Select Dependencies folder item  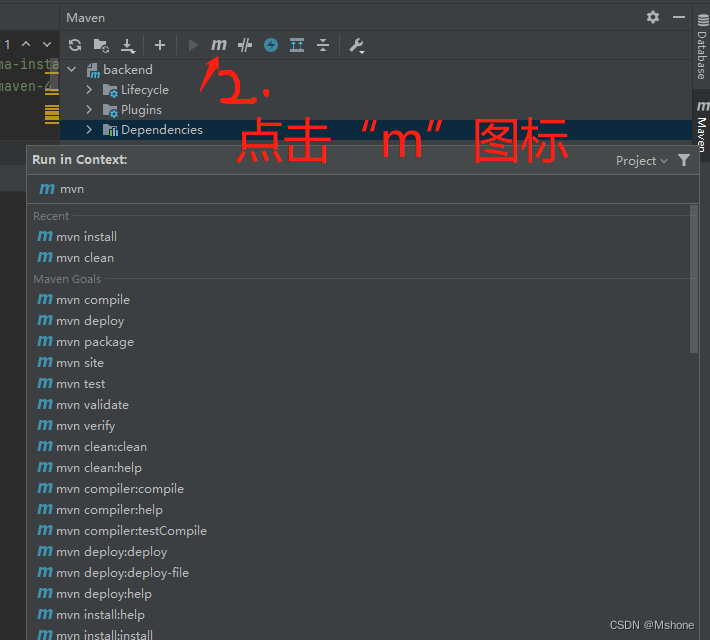point(153,130)
